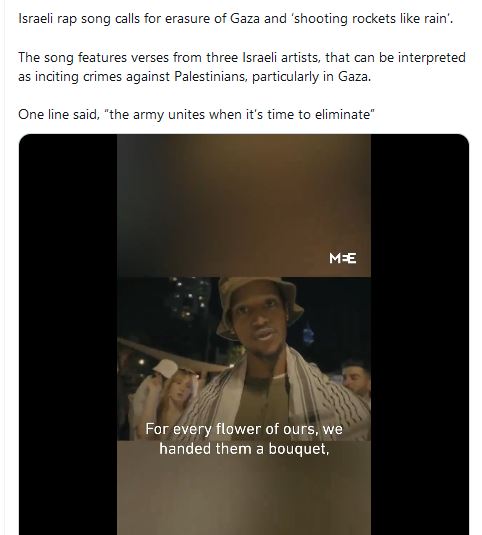
Task: Click the 'One line said' quote text
Action: click(196, 114)
